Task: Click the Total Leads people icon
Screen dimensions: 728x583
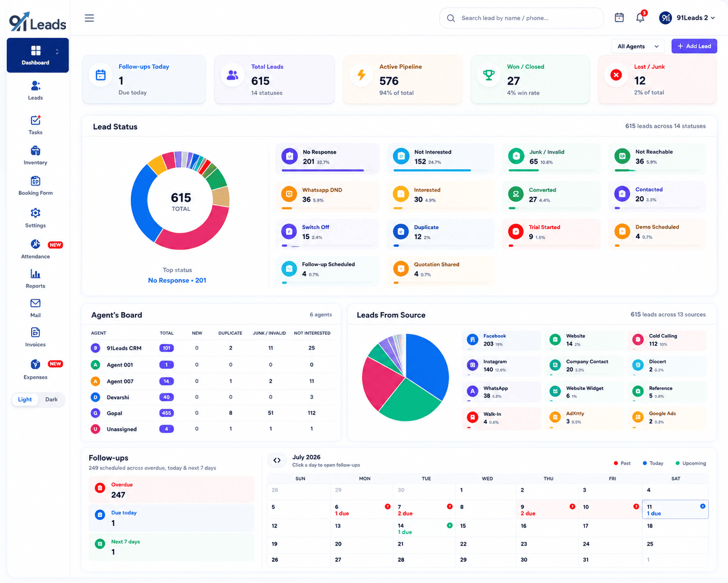Action: tap(233, 75)
